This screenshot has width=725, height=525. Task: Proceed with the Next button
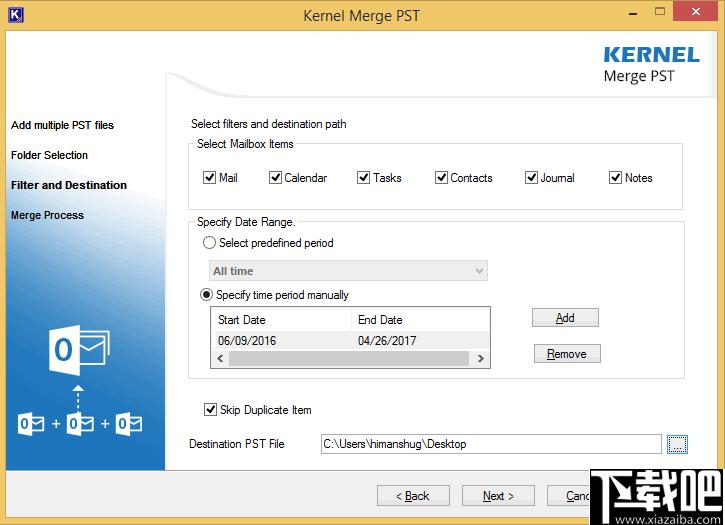coord(498,496)
